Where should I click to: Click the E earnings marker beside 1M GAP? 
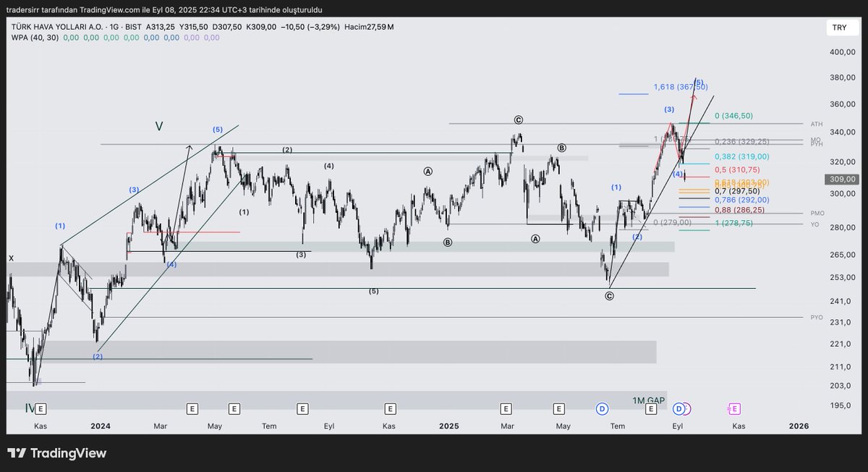pos(651,409)
